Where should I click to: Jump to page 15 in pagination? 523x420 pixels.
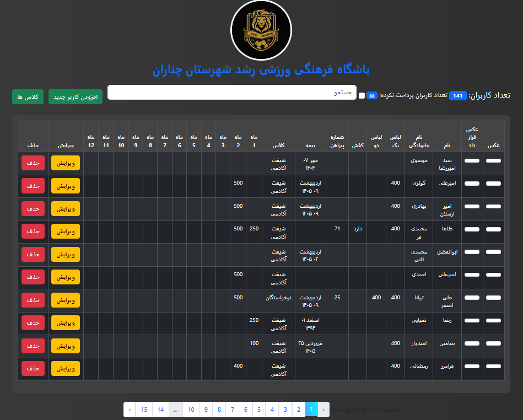144,410
